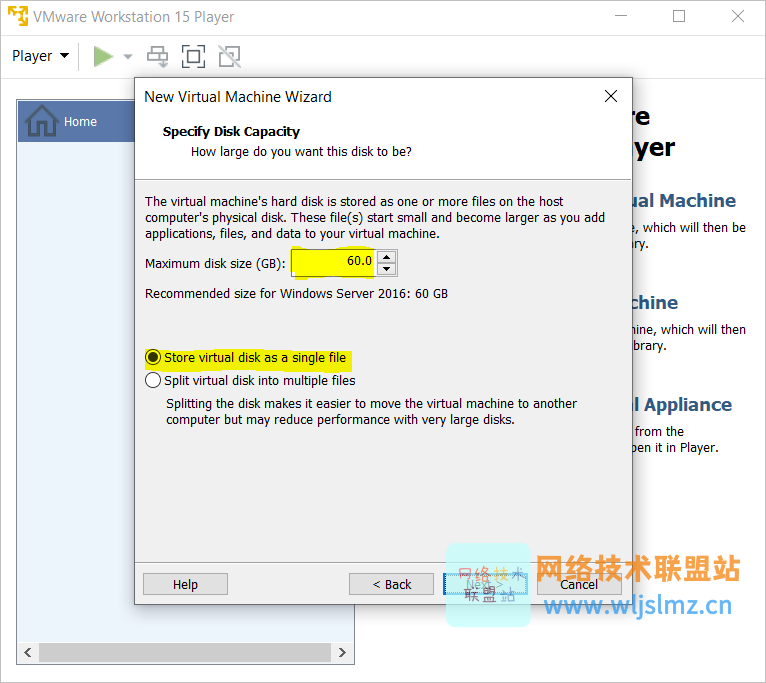Click the Recommended size 60 GB text

(x=297, y=294)
